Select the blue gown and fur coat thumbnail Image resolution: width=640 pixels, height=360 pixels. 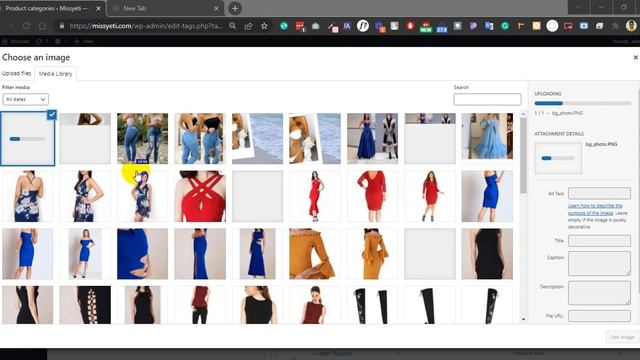[372, 138]
